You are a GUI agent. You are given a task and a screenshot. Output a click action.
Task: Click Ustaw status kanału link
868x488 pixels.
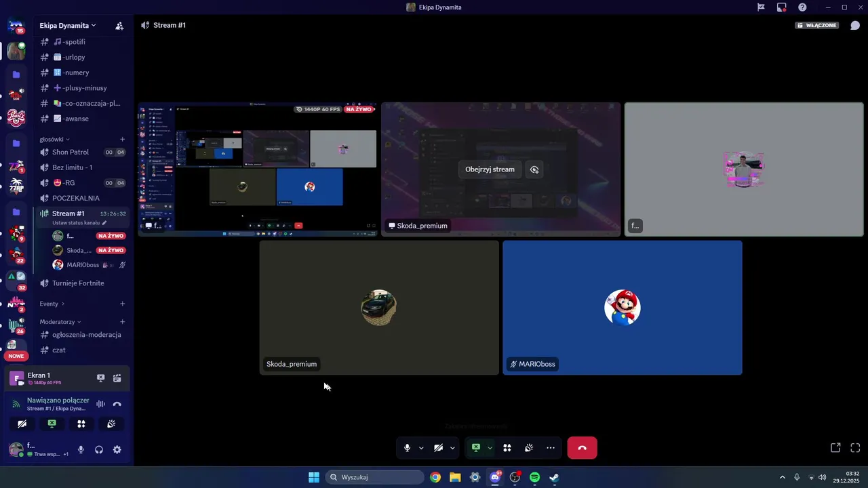click(x=79, y=223)
